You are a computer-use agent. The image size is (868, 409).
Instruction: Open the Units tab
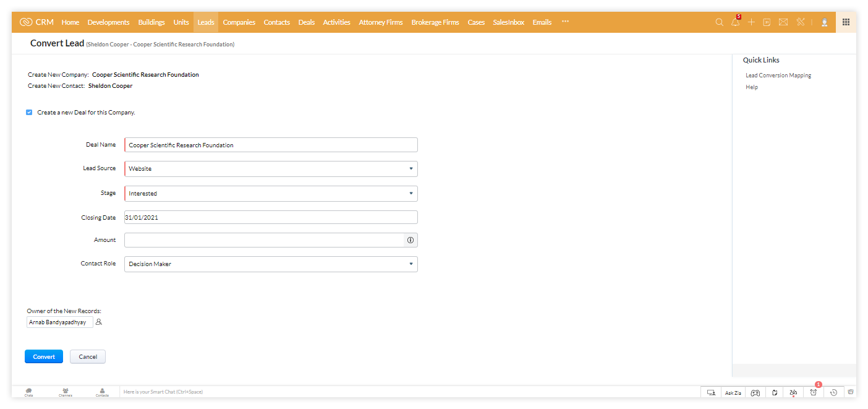(x=181, y=22)
